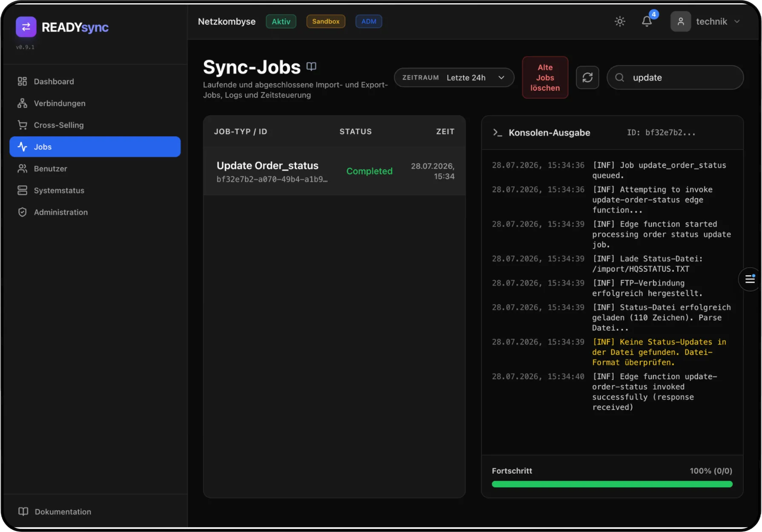Click the Completed status label
The width and height of the screenshot is (762, 532).
coord(369,171)
